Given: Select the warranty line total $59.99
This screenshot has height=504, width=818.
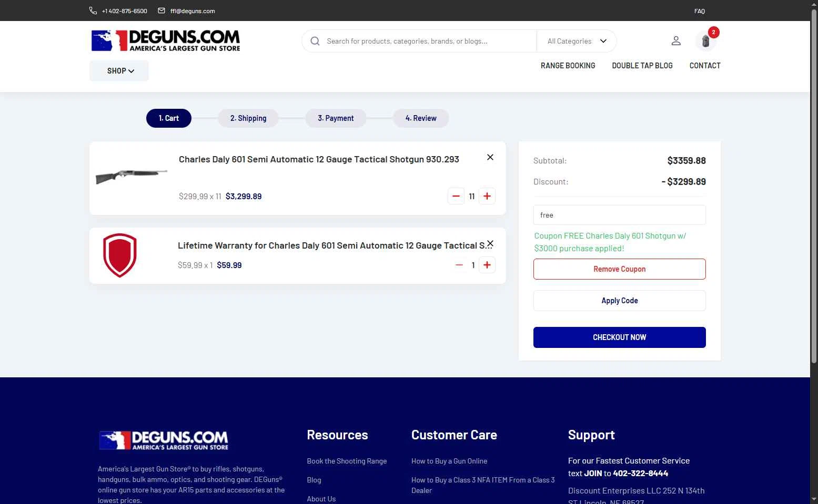Looking at the screenshot, I should (229, 265).
